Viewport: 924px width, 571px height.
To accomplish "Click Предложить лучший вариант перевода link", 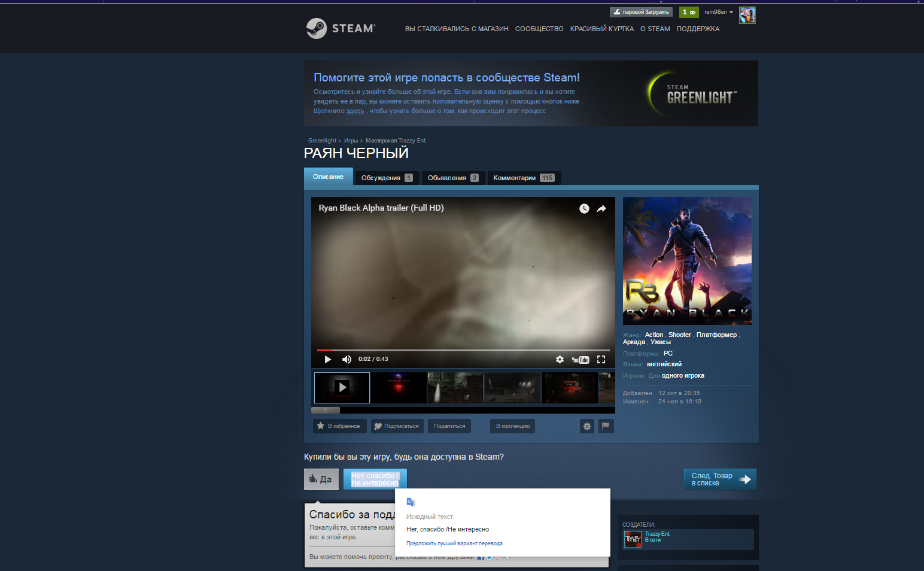I will (454, 544).
